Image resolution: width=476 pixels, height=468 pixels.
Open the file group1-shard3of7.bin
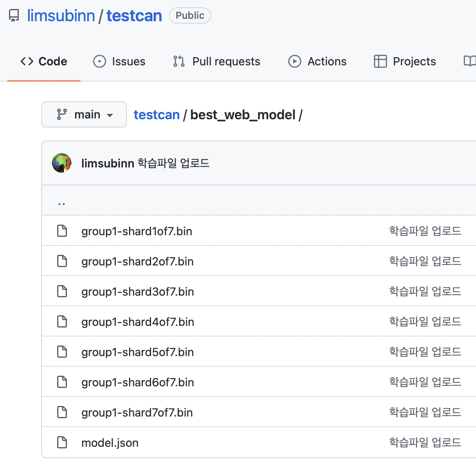coord(138,292)
